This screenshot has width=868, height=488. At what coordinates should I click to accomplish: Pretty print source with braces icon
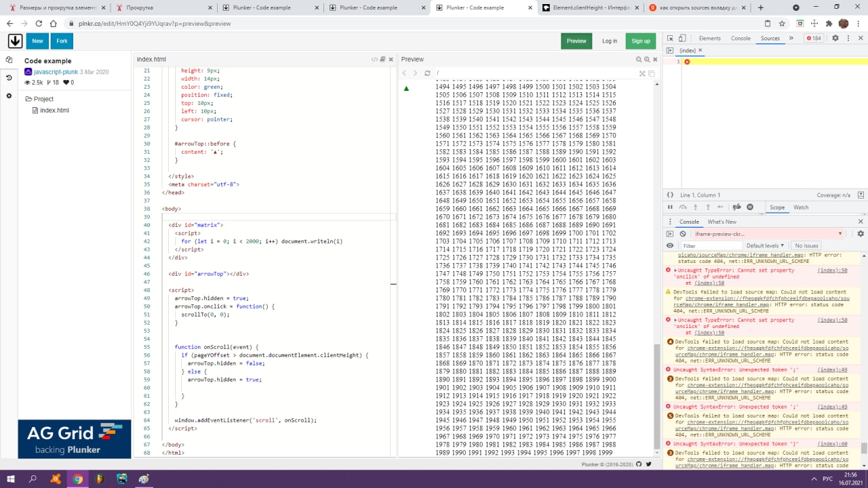(670, 195)
